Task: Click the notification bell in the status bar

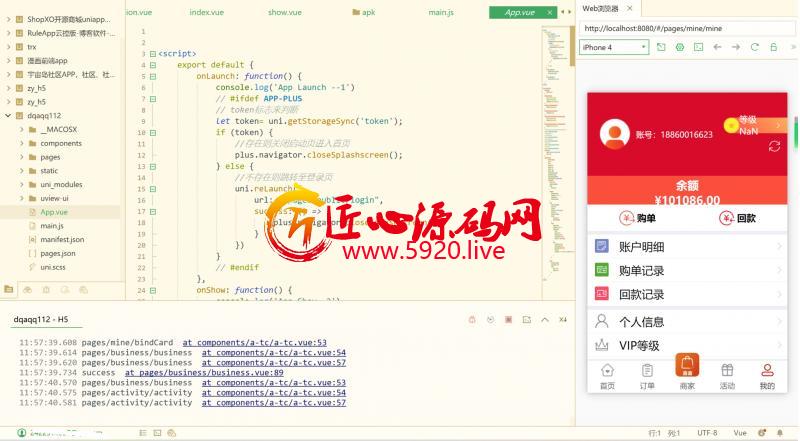Action: [780, 433]
